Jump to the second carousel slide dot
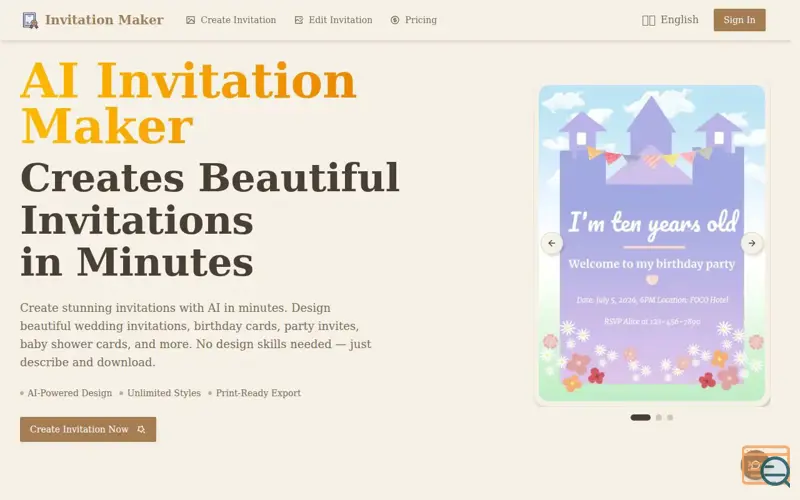 pyautogui.click(x=659, y=417)
